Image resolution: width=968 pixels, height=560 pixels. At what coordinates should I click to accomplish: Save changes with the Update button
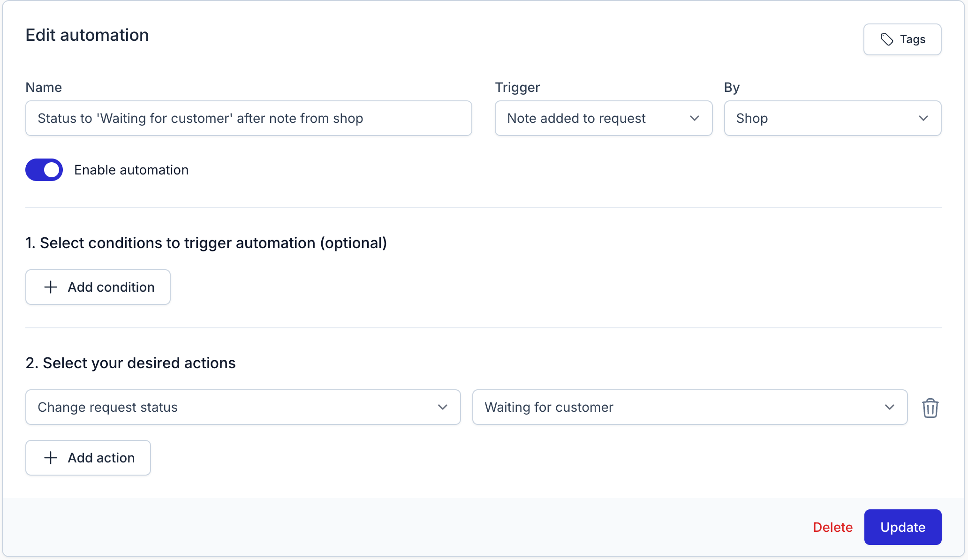tap(902, 527)
